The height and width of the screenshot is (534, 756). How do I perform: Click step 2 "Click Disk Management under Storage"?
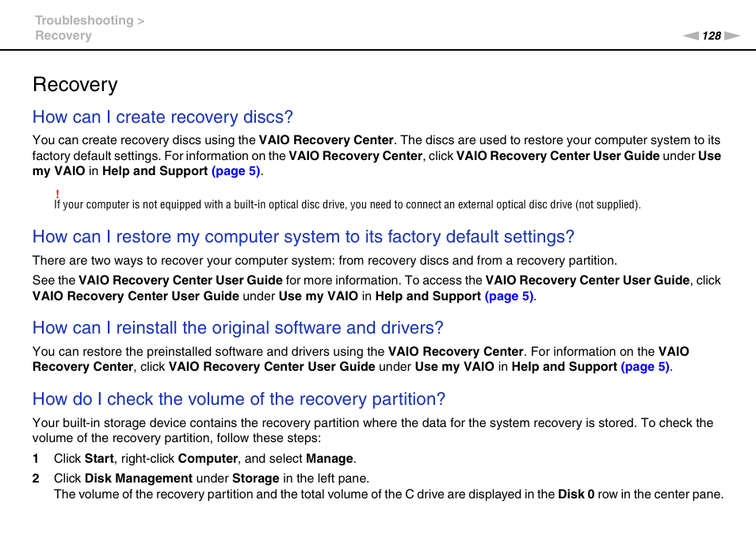[211, 478]
